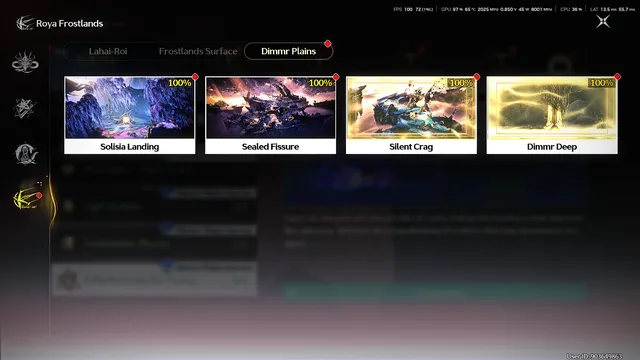Screen dimensions: 640x360
Task: Select the highlighted golden Roya Frostlands sidebar emblem
Action: tap(26, 199)
